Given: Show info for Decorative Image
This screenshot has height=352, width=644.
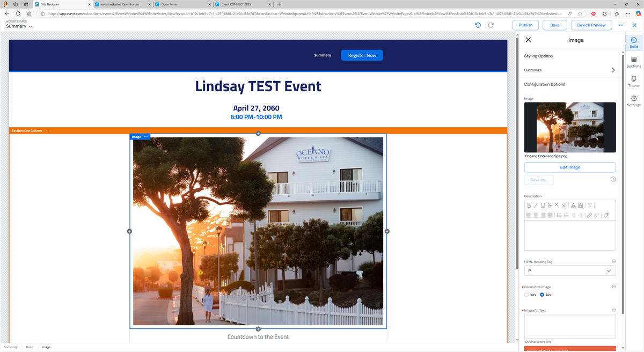Looking at the screenshot, I should 613,287.
